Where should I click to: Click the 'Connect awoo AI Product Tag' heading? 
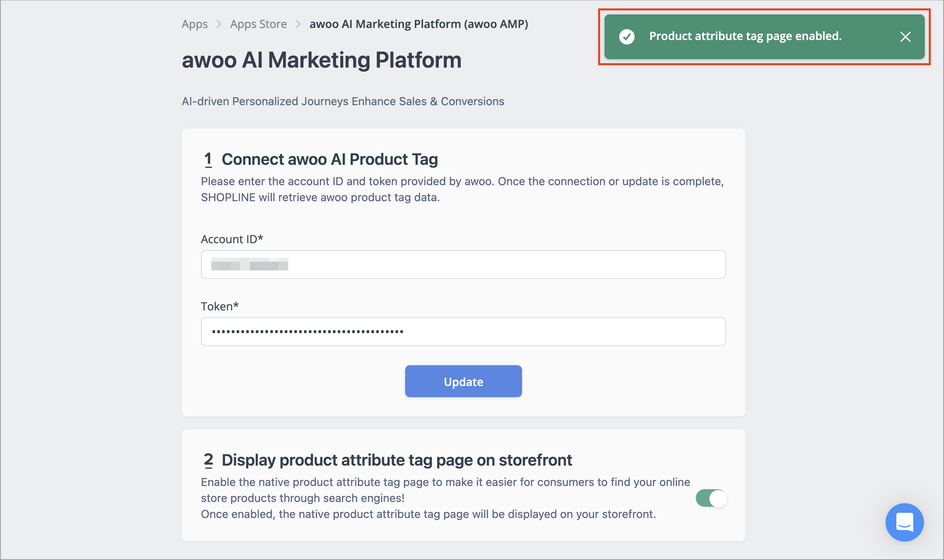coord(330,159)
